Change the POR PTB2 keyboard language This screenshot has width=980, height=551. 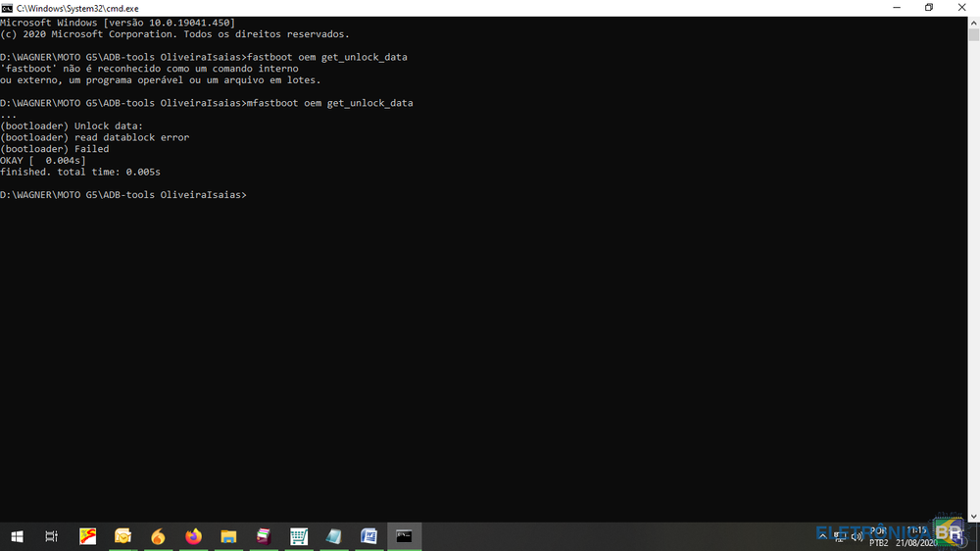[x=878, y=536]
